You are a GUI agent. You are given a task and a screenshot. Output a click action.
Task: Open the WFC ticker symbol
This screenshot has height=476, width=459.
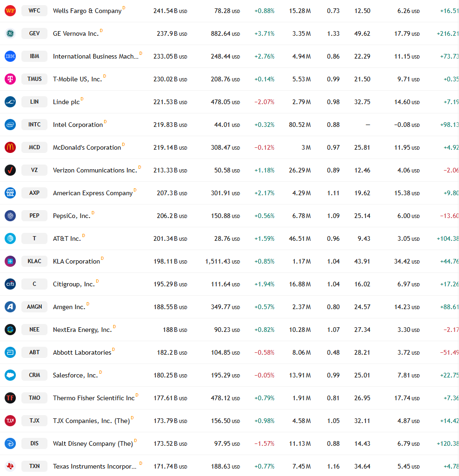(x=34, y=11)
